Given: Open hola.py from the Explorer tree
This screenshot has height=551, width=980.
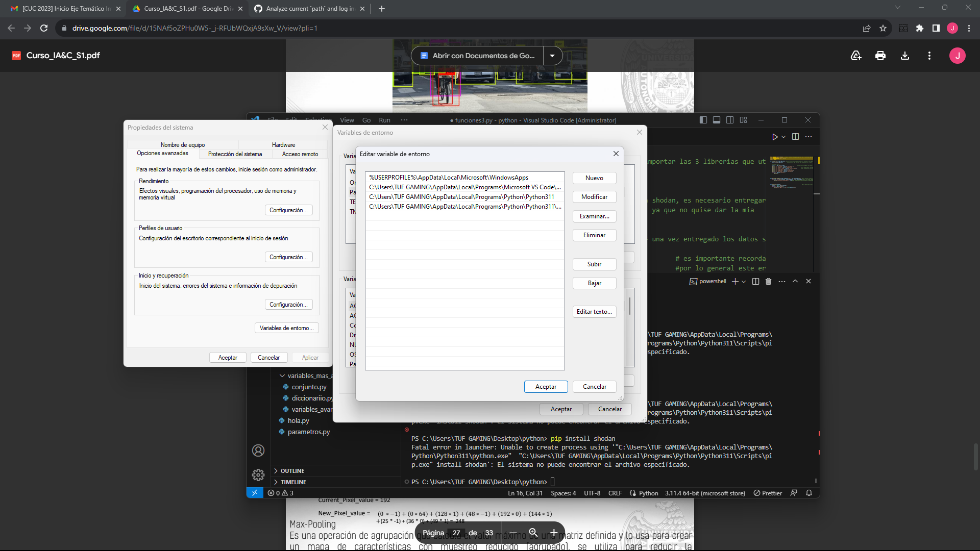Looking at the screenshot, I should pyautogui.click(x=298, y=420).
